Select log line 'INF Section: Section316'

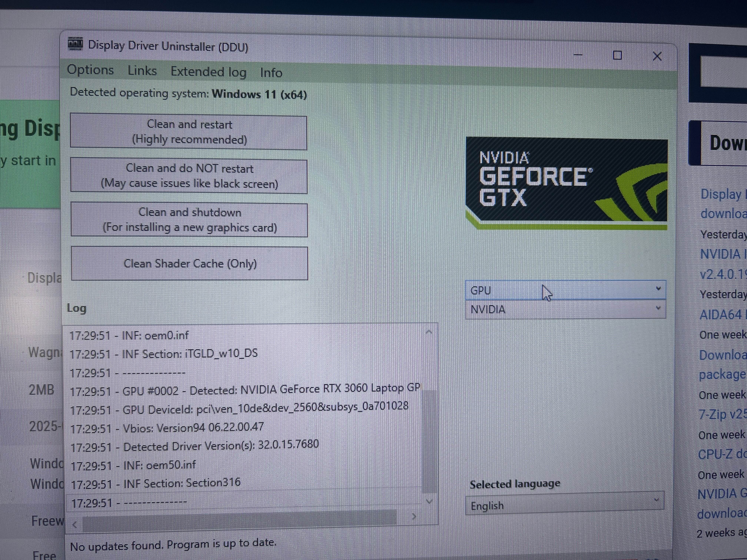point(156,483)
